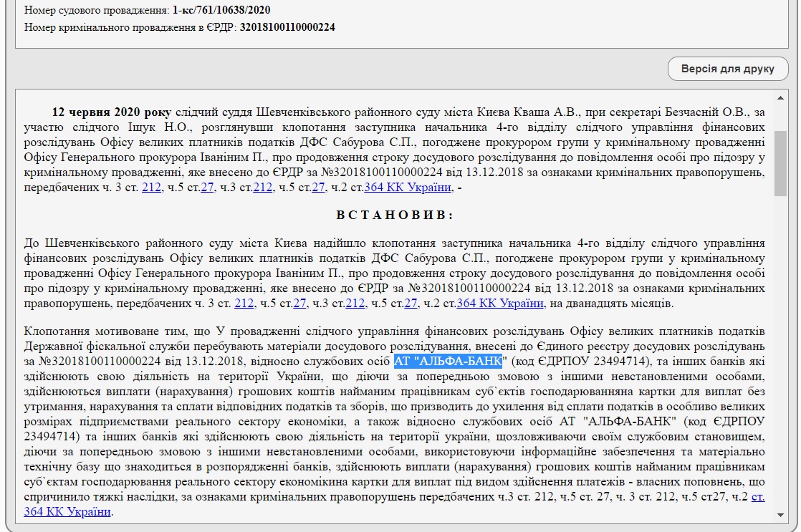Image resolution: width=801 pixels, height=532 pixels.
Task: Open second "27" link in opening paragraph
Action: coord(319,188)
